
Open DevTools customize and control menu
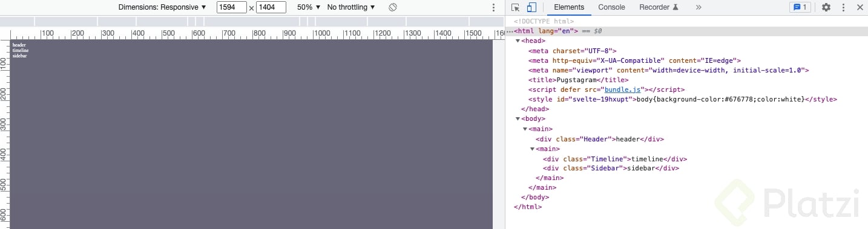tap(843, 7)
